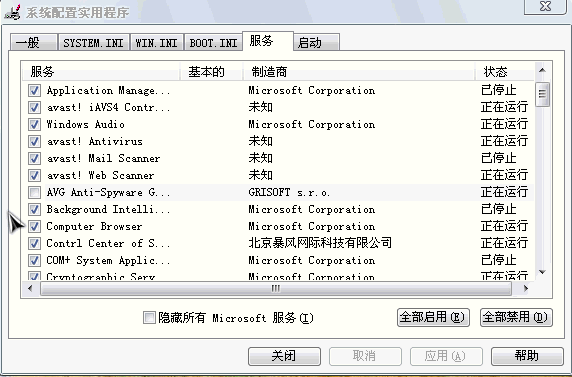The image size is (572, 377).
Task: Uncheck COM+ System Applic... checkbox
Action: [x=34, y=261]
